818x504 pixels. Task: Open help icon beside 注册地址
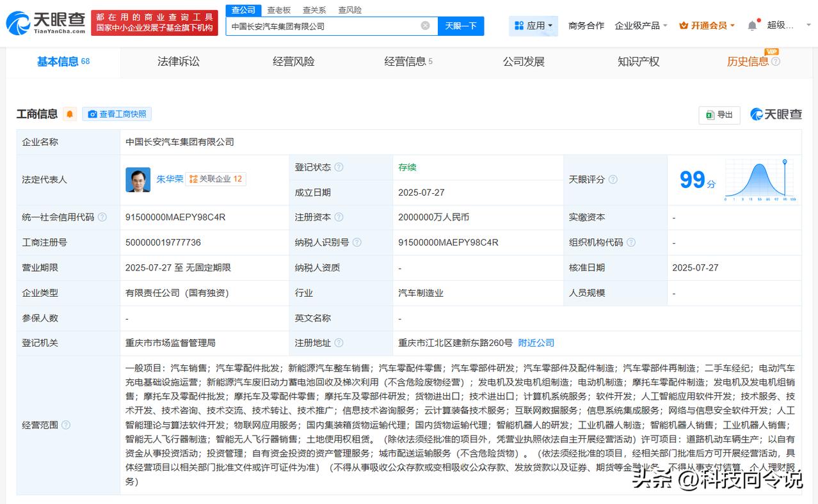(339, 343)
